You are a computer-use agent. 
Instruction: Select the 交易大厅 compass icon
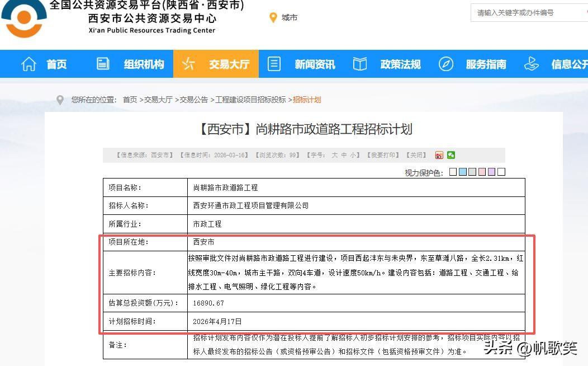pyautogui.click(x=189, y=63)
